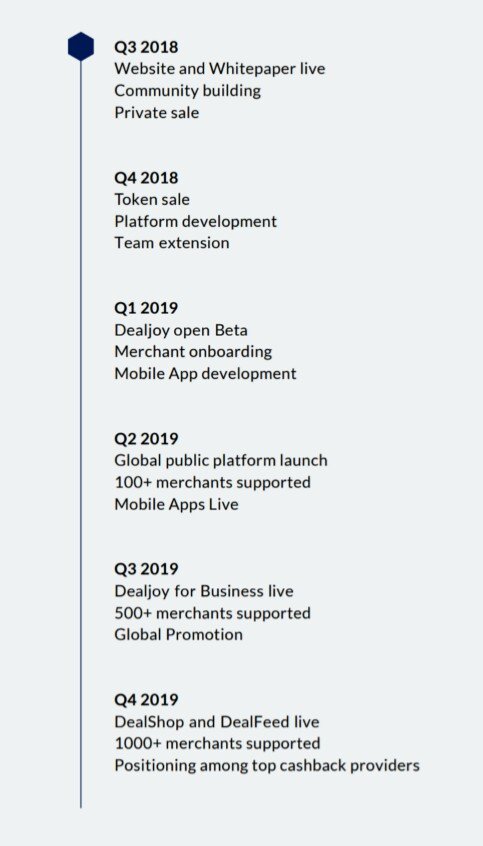
Task: Click the Q2 2019 heading
Action: click(x=146, y=439)
